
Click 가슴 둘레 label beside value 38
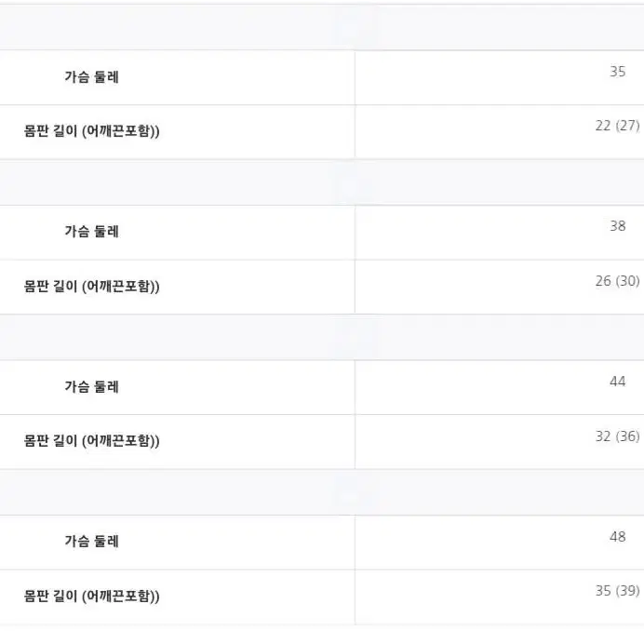(x=91, y=231)
